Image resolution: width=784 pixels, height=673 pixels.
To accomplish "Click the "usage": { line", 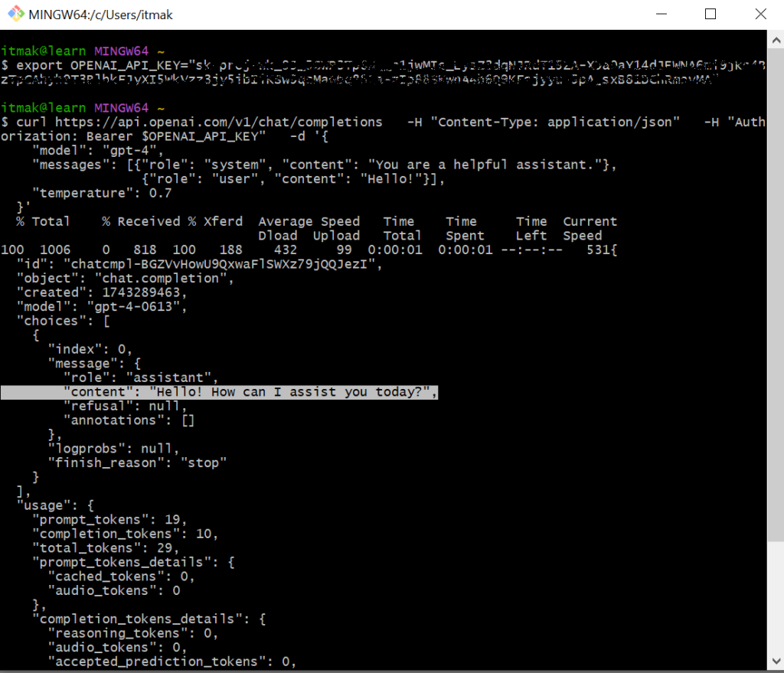I will point(55,505).
